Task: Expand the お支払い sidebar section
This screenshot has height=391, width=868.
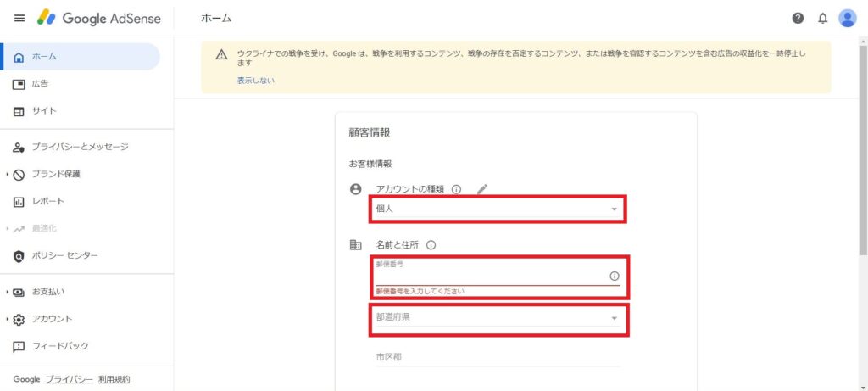Action: coord(8,292)
